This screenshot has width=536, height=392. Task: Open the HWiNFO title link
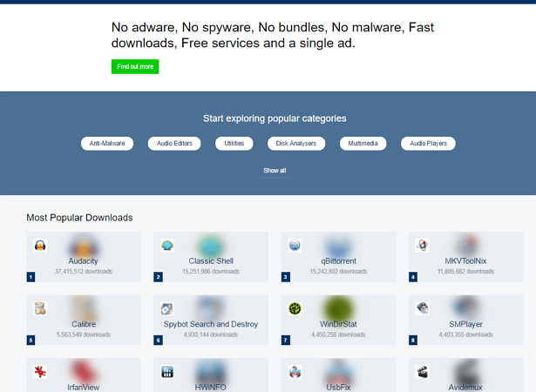pos(211,388)
